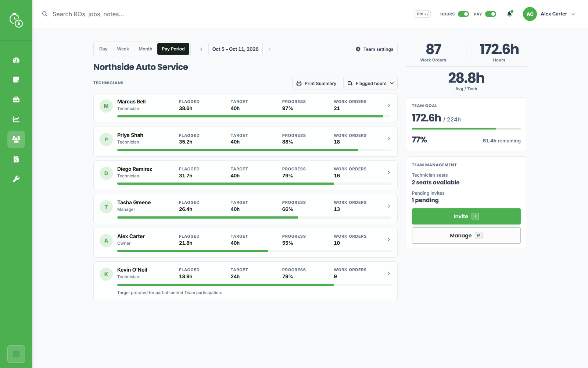This screenshot has height=368, width=588.
Task: Click the green Invite button
Action: click(466, 216)
